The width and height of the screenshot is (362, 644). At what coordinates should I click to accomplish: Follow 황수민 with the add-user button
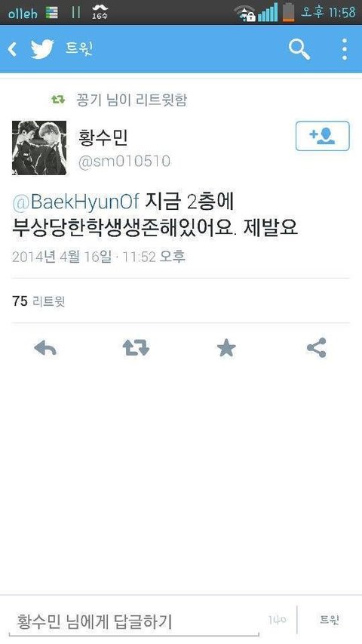click(323, 136)
